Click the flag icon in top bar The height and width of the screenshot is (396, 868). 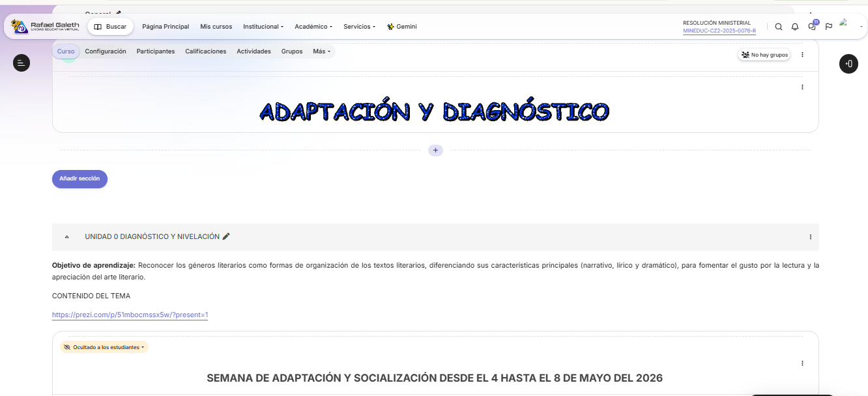tap(829, 27)
